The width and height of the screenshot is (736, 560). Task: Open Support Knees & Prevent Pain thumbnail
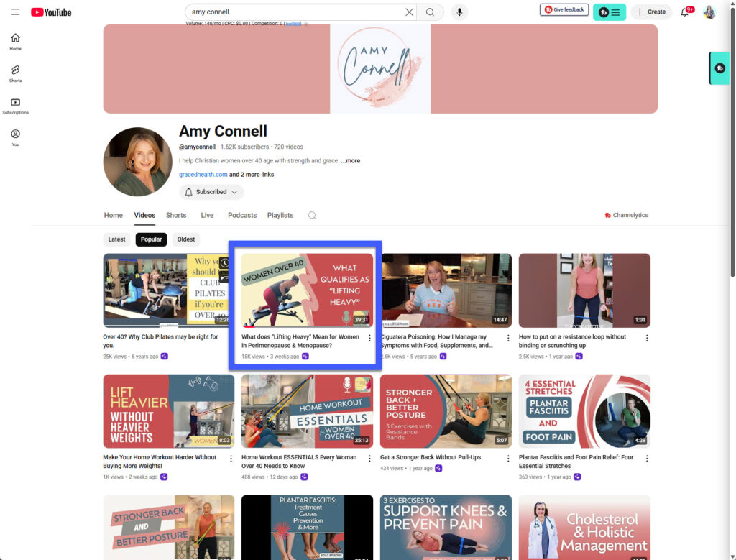coord(446,527)
